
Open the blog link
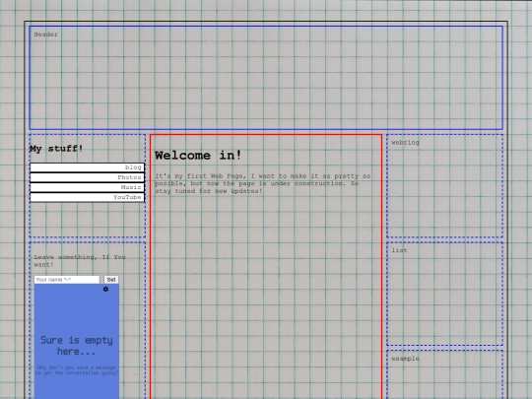click(x=88, y=167)
